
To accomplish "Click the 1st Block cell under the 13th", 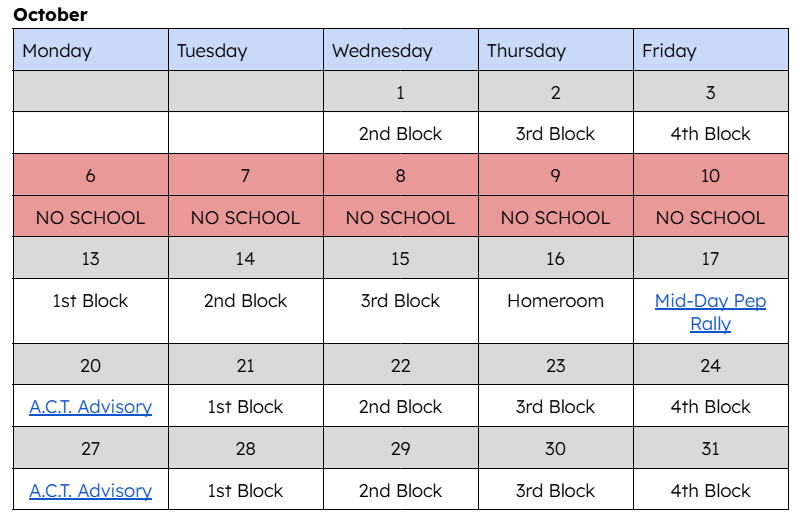I will [x=90, y=301].
